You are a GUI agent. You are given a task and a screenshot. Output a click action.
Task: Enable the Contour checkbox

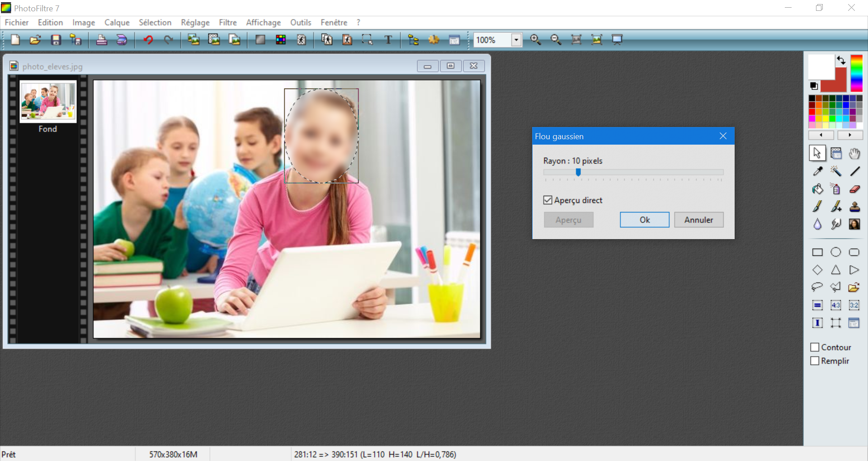815,347
